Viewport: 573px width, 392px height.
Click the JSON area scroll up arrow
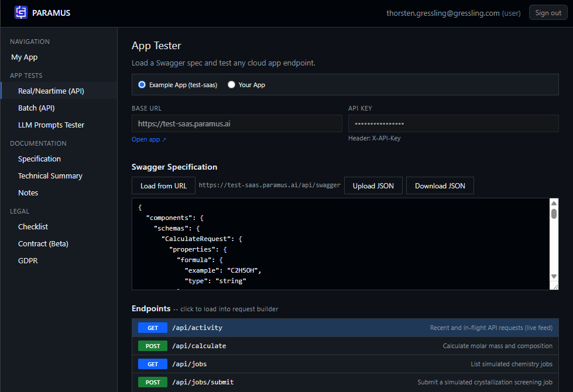(554, 203)
